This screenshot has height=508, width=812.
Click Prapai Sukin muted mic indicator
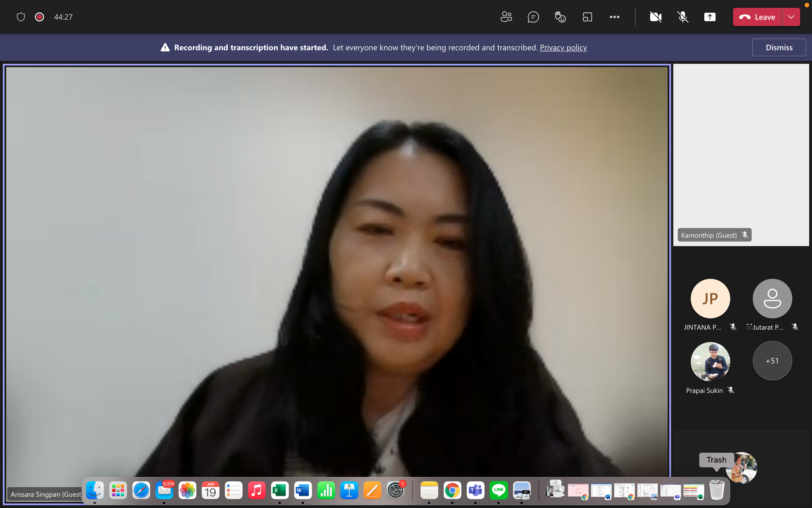tap(731, 390)
